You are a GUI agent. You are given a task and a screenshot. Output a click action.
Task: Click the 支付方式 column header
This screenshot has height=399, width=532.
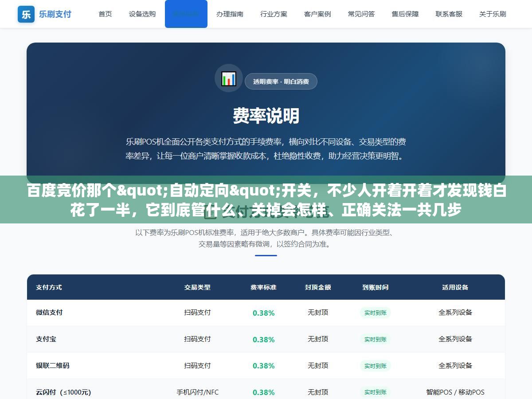(49, 287)
